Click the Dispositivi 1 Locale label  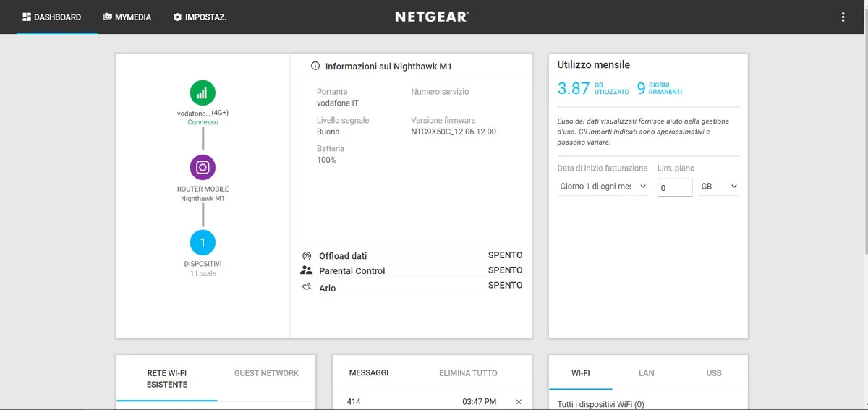203,269
